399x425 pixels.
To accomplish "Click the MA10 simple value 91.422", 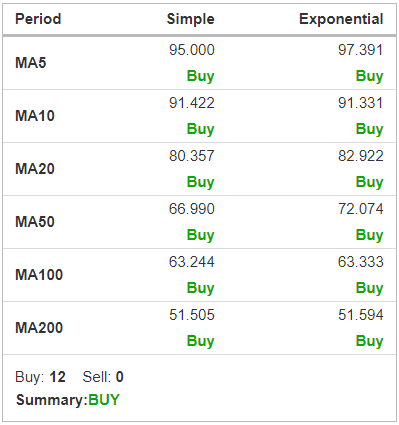I will (192, 103).
